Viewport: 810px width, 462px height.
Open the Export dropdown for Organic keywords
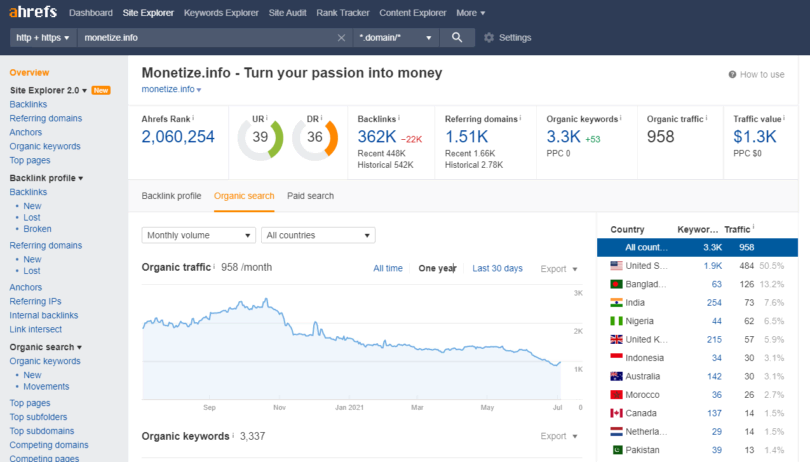pos(559,436)
